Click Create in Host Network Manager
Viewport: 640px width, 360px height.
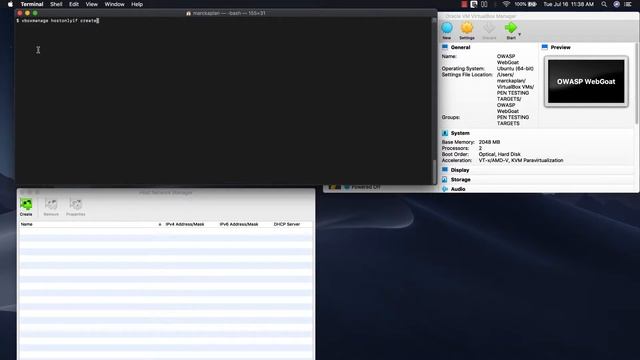click(x=26, y=207)
